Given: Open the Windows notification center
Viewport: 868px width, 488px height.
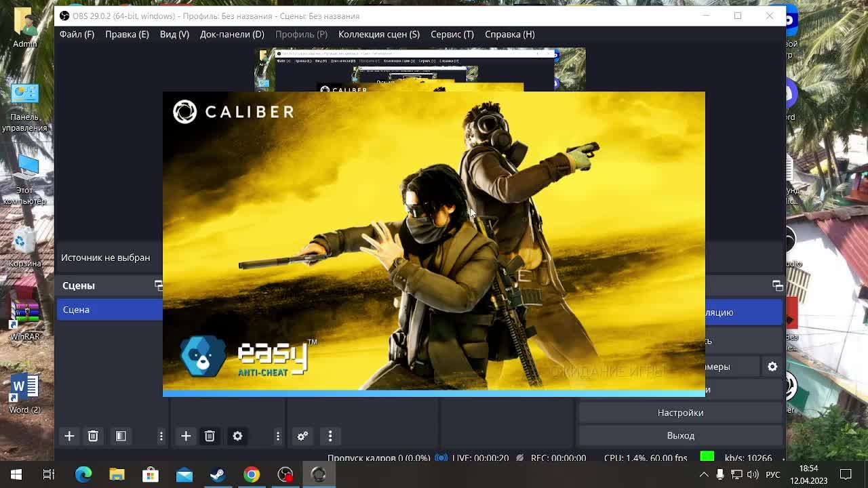Looking at the screenshot, I should 846,474.
